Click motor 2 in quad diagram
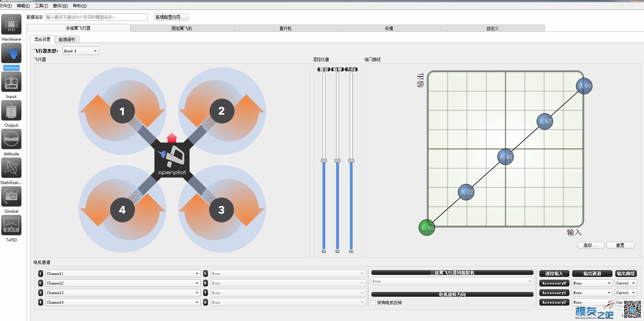The width and height of the screenshot is (644, 321). tap(222, 111)
